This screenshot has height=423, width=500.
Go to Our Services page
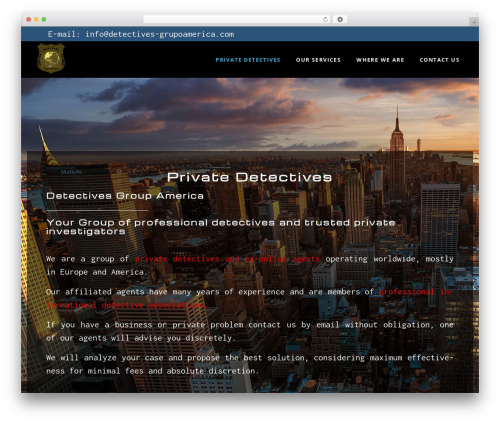(318, 60)
